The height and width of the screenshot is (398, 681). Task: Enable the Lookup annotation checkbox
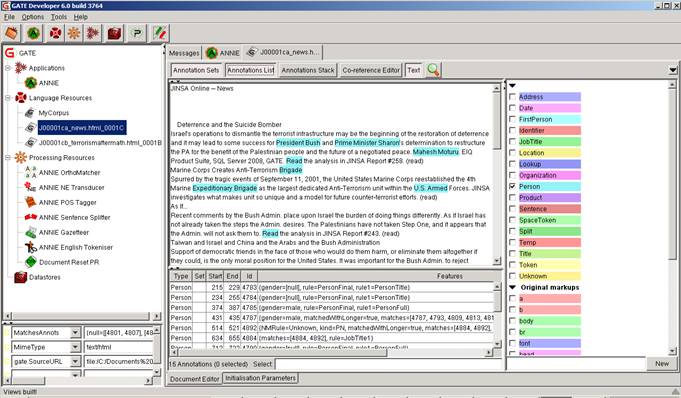512,164
